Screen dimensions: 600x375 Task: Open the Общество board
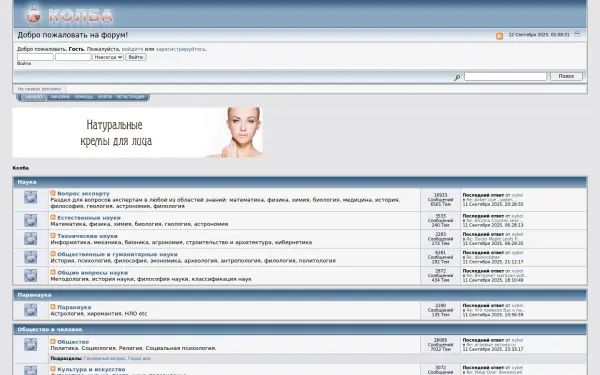point(73,342)
